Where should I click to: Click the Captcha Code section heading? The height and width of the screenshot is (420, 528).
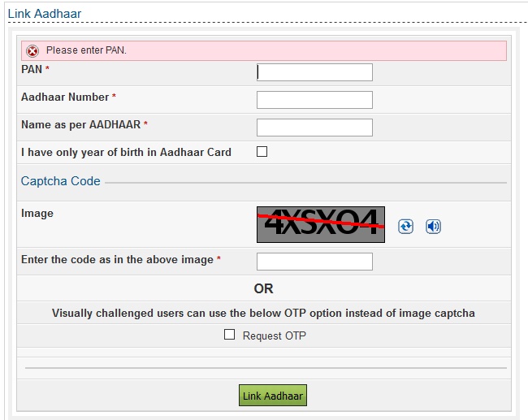click(x=61, y=181)
